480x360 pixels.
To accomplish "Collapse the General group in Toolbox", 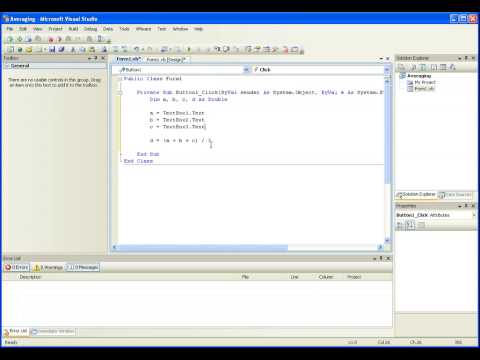I will (x=7, y=66).
